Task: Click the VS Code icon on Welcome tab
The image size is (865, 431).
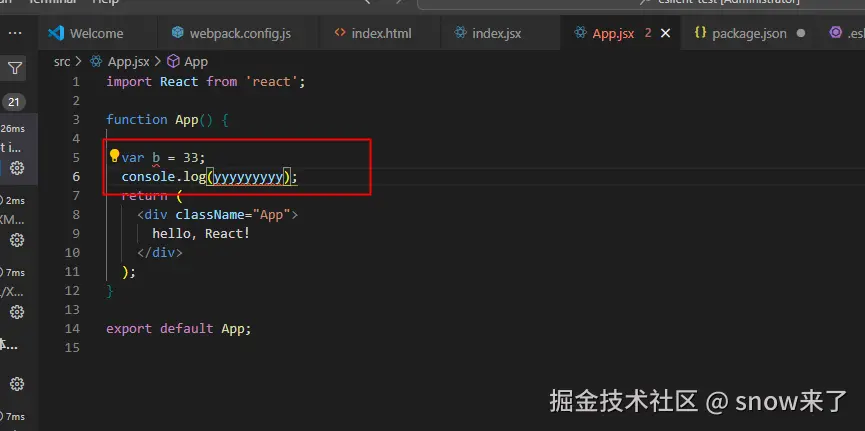Action: tap(56, 33)
